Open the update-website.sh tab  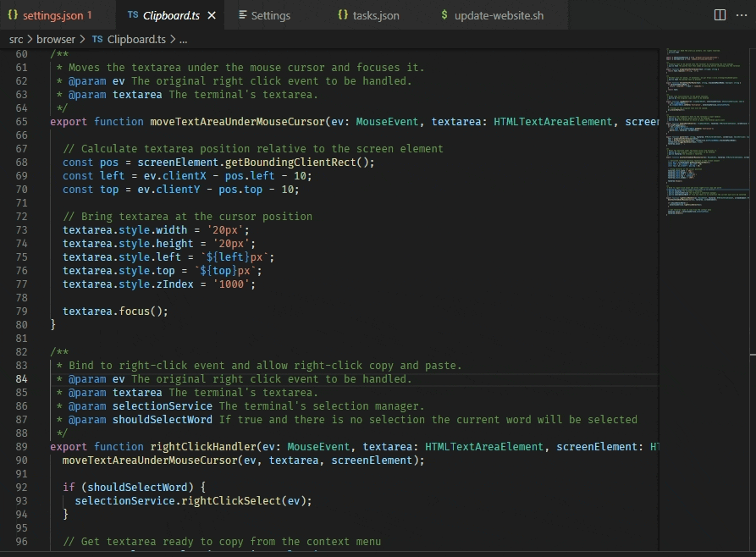[499, 15]
